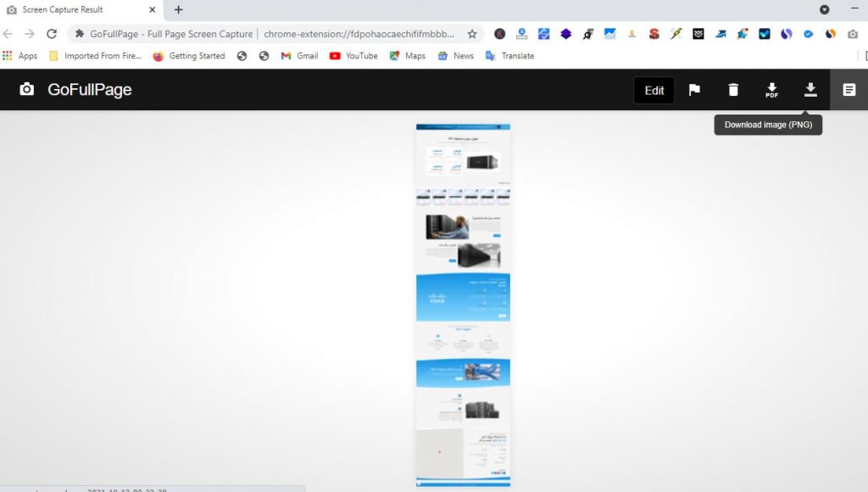Open a new browser tab
The image size is (868, 492).
178,9
